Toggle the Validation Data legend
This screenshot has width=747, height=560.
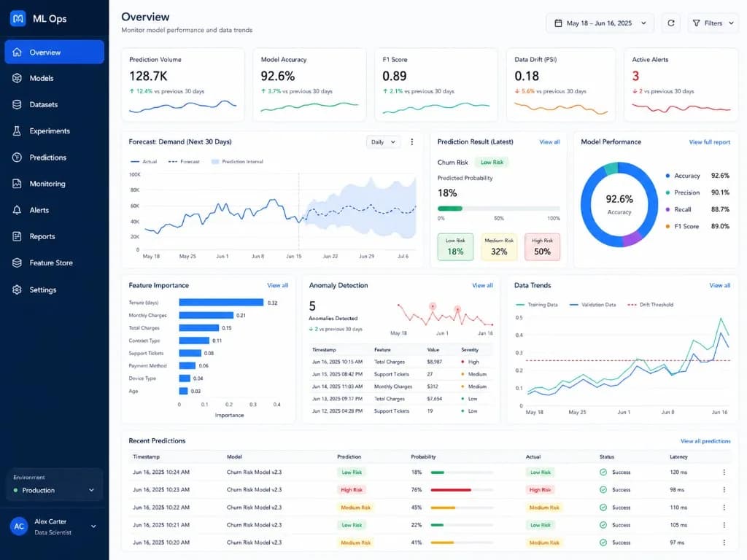click(592, 304)
